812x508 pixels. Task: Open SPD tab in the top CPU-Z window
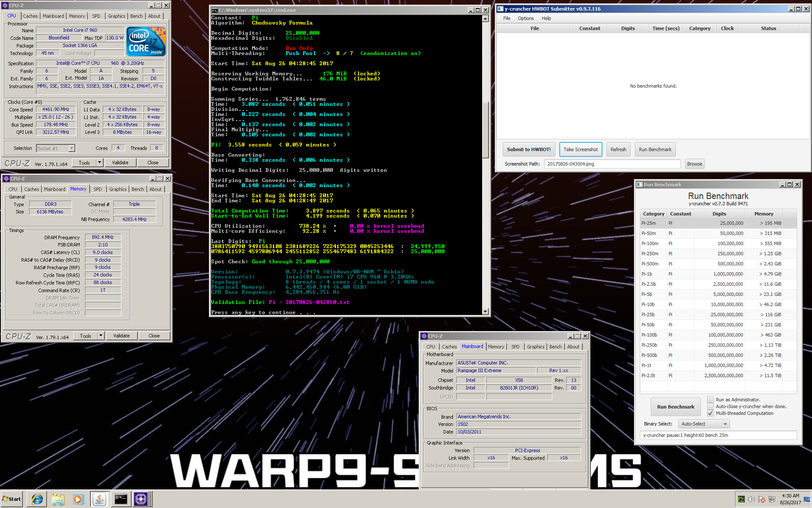[x=96, y=16]
